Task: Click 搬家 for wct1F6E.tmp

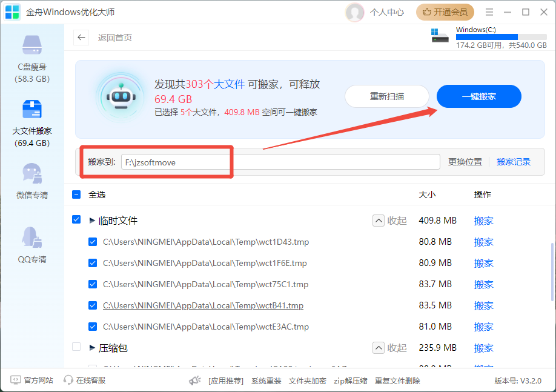Action: [484, 263]
